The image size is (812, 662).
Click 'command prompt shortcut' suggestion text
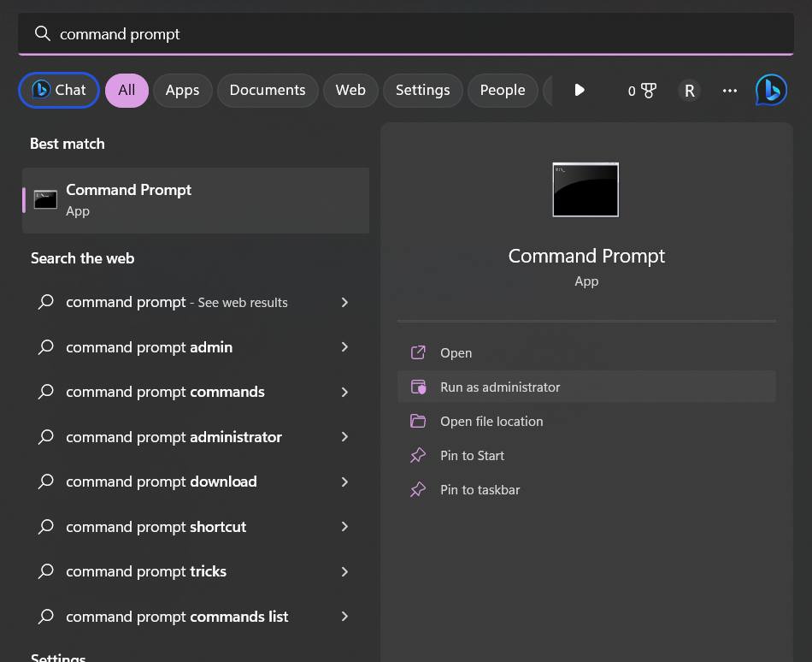coord(156,527)
